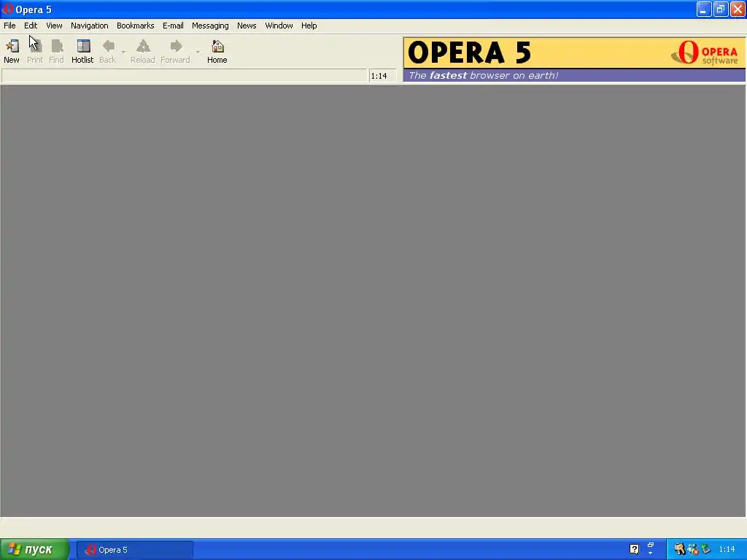Click the Opera Software logo in banner
This screenshot has width=747, height=560.
point(705,52)
